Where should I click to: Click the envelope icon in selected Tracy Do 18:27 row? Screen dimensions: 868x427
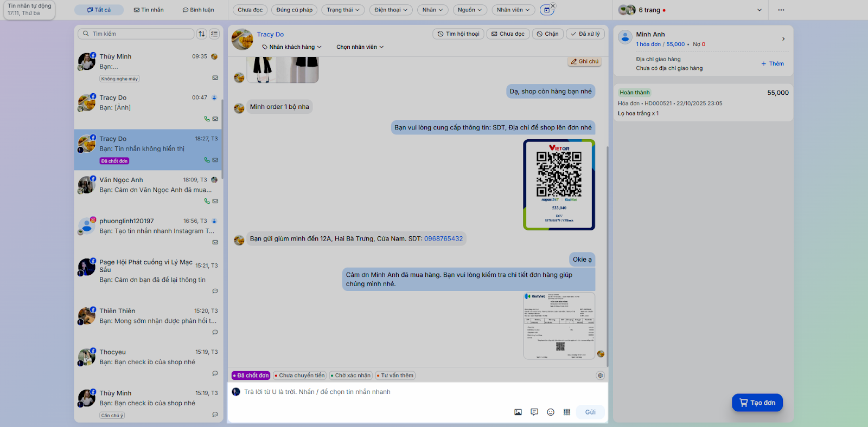point(215,160)
